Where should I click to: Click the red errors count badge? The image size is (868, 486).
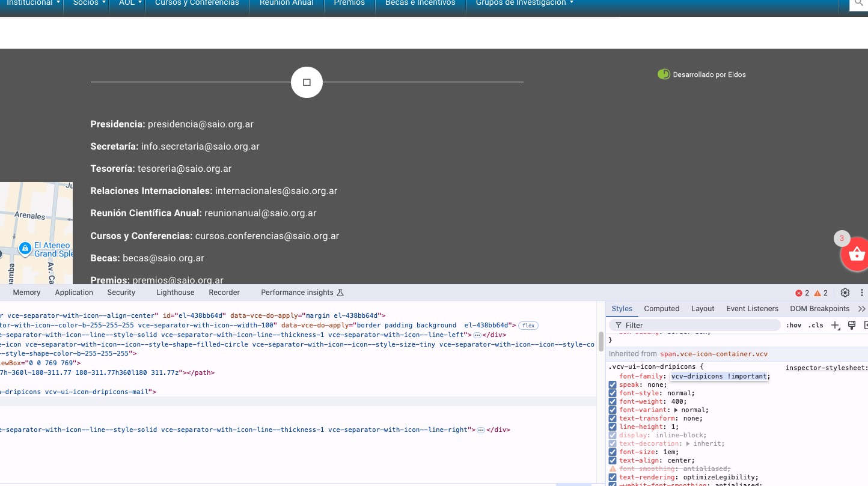coord(802,293)
